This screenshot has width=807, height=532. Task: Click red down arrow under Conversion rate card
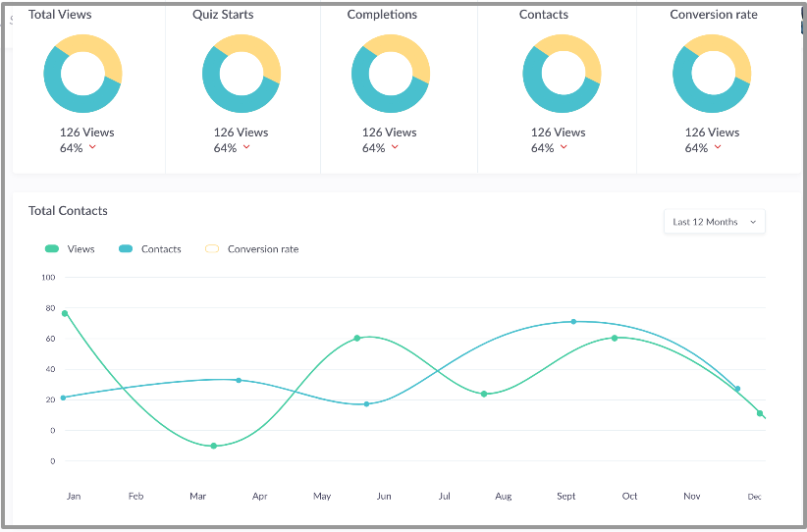[718, 147]
